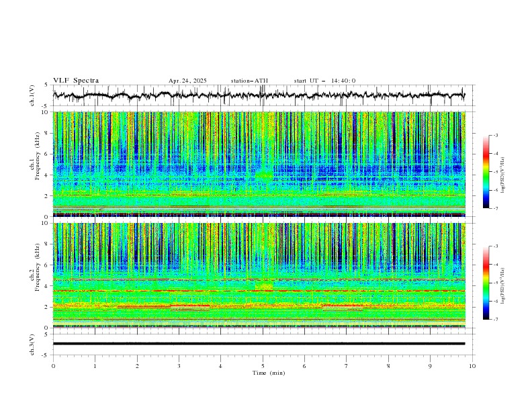
Task: Click the "station=ATH" label
Action: pyautogui.click(x=249, y=81)
